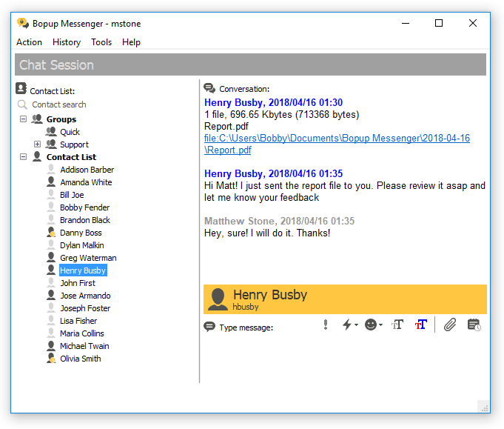Click the "Hey, sure! I will do it" message
This screenshot has height=429, width=504.
point(267,233)
